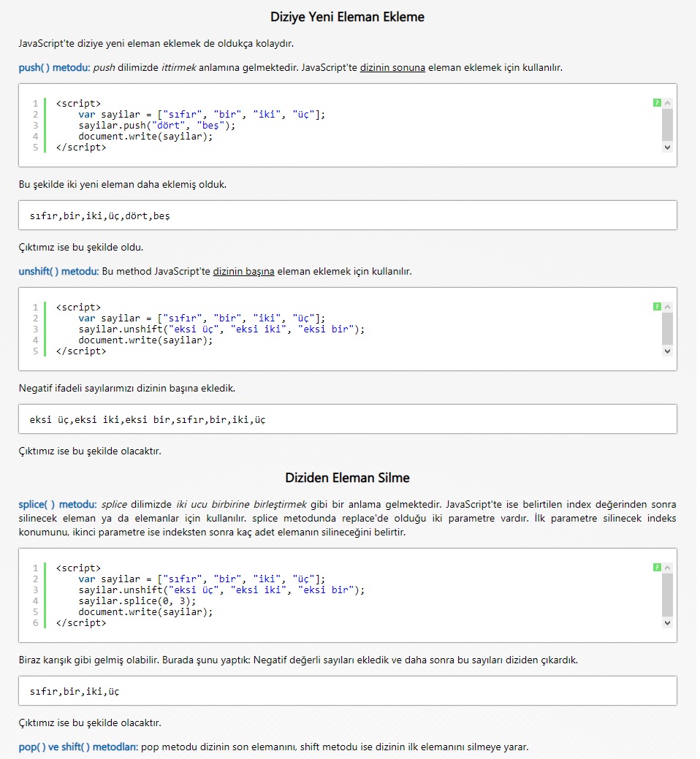
Task: Click opening '<script>' tag in unshift code block
Action: click(x=78, y=307)
